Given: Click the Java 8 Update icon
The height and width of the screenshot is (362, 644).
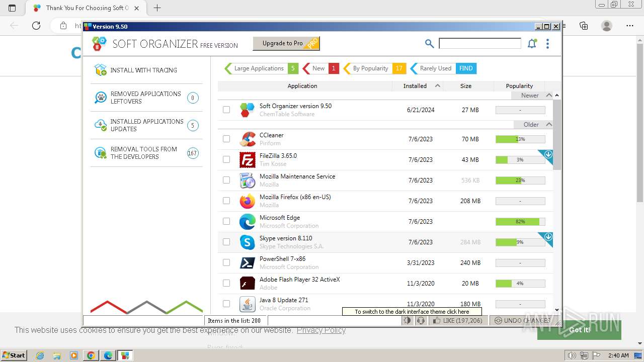Looking at the screenshot, I should point(247,304).
